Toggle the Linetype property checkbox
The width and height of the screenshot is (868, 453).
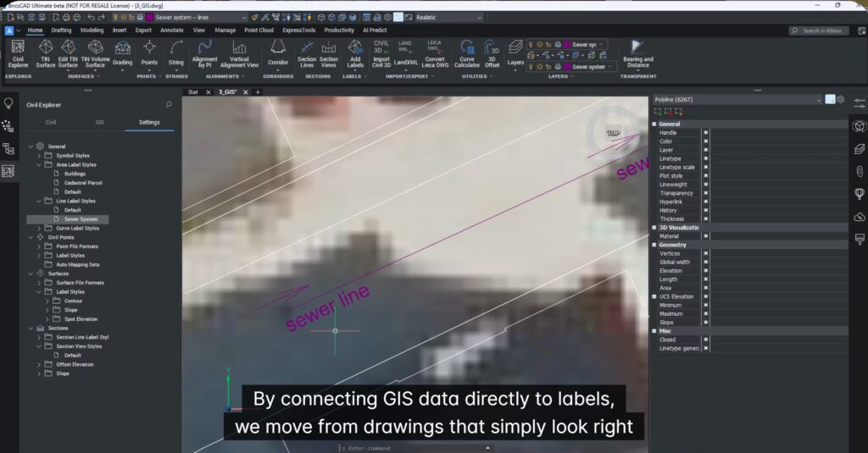[706, 158]
